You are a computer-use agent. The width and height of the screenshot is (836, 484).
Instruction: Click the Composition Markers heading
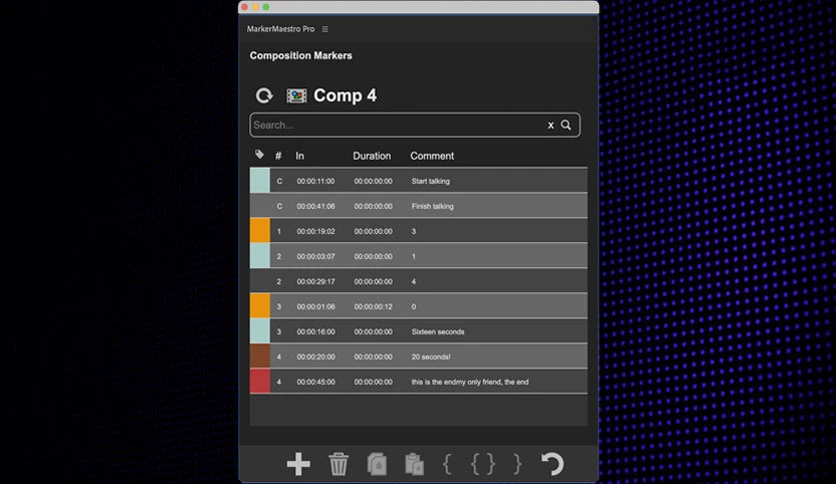click(301, 55)
